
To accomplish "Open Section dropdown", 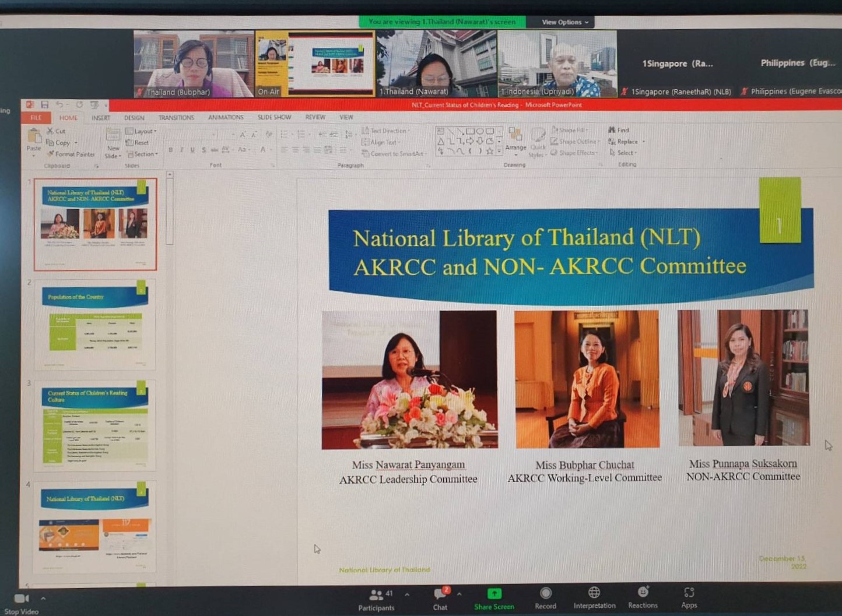I will [142, 154].
